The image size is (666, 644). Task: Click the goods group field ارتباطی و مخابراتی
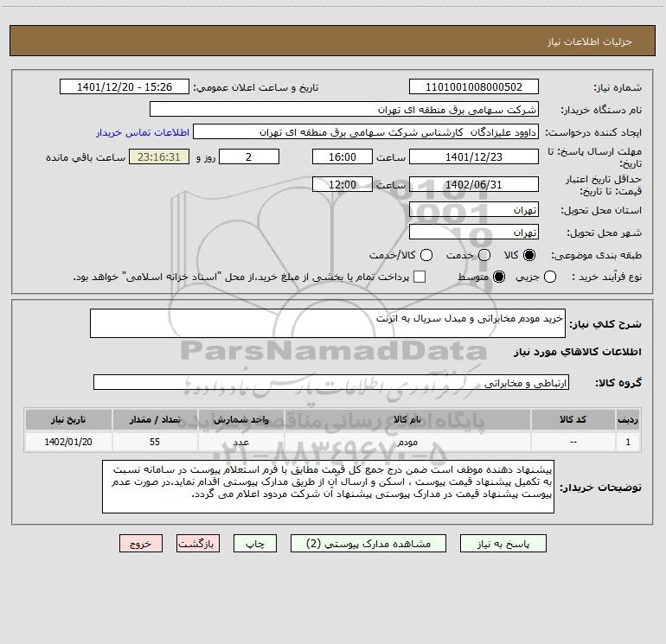click(x=331, y=382)
